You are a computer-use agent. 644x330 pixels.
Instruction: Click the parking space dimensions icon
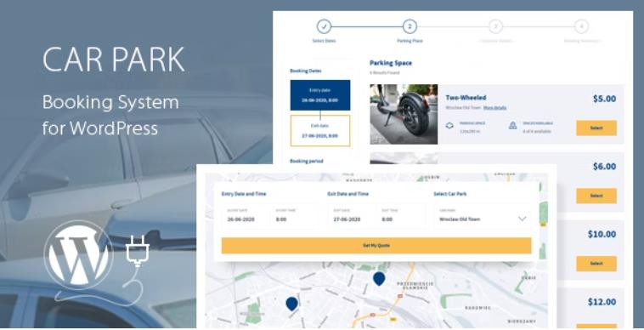pos(449,126)
